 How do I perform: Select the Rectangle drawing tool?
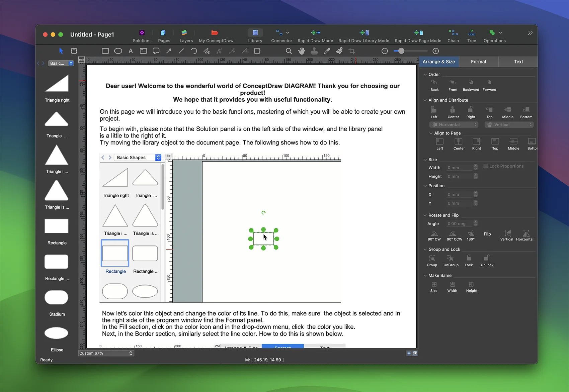pos(105,51)
